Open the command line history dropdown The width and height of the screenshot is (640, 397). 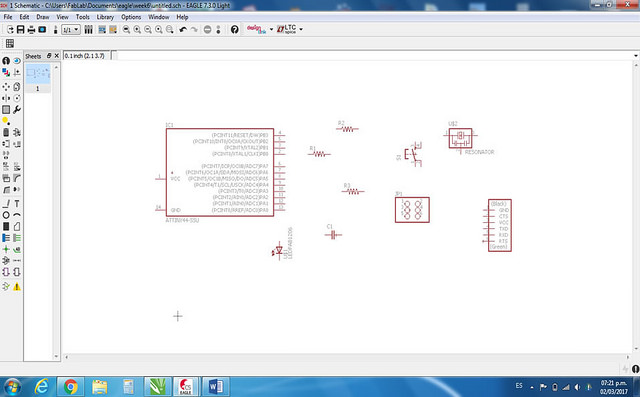[636, 55]
